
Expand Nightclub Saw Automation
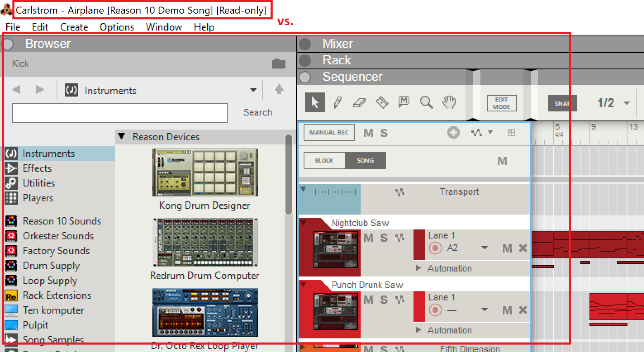(418, 268)
